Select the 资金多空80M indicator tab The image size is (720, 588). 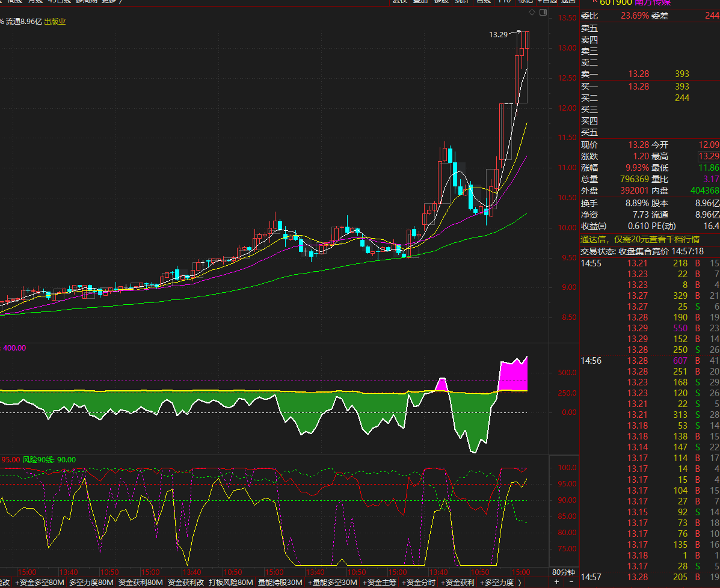39,583
